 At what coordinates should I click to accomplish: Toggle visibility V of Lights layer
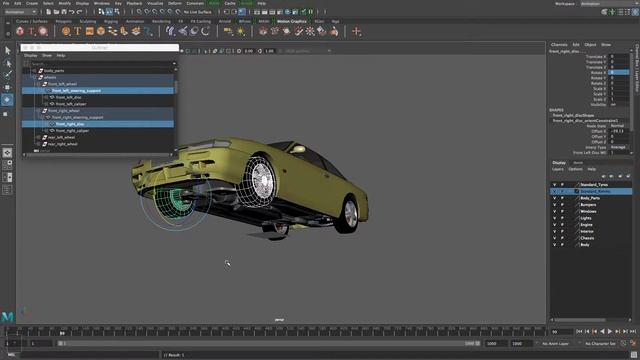click(x=554, y=218)
